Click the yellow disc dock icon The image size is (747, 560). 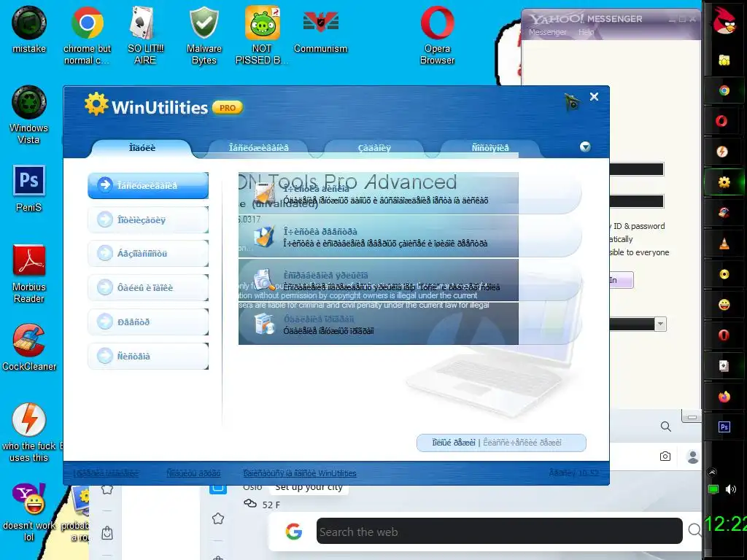(x=724, y=274)
